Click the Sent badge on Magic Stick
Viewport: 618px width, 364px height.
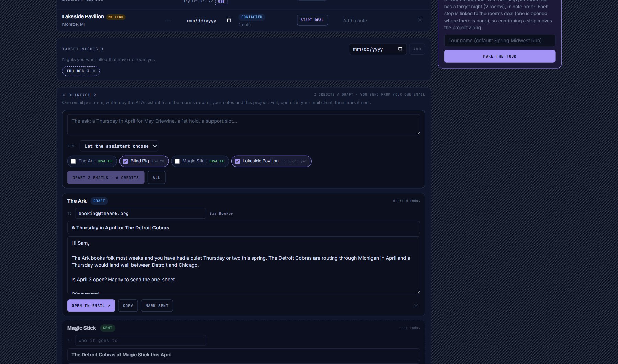pyautogui.click(x=107, y=328)
